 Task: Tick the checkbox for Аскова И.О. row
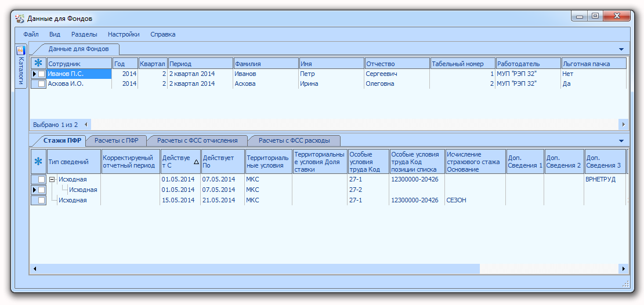pyautogui.click(x=41, y=83)
